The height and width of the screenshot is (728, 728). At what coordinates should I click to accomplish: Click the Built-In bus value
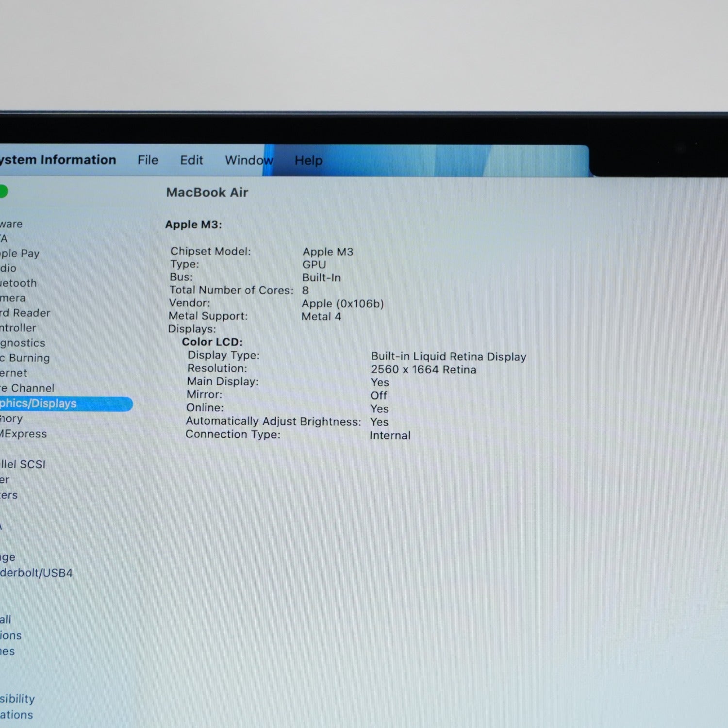tap(321, 278)
